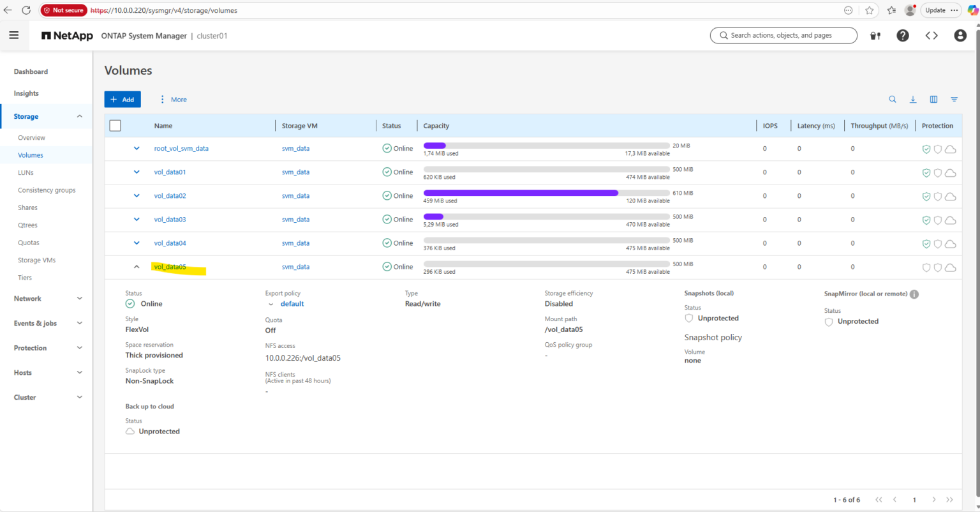
Task: Click the hamburger menu to toggle the sidebar
Action: pyautogui.click(x=14, y=35)
